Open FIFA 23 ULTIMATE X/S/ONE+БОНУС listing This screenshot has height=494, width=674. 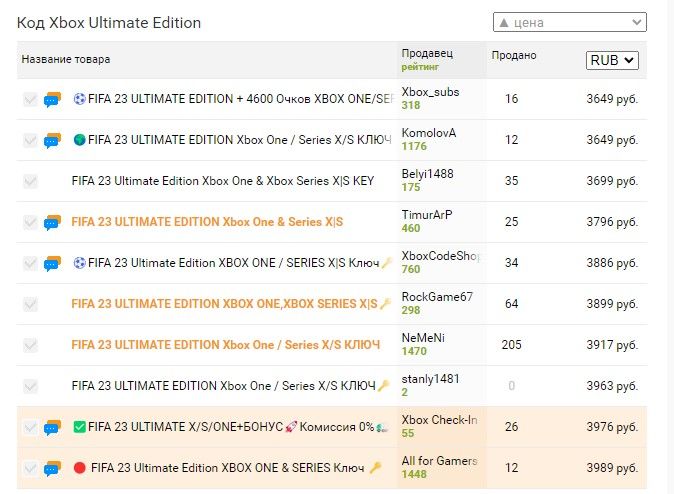231,427
